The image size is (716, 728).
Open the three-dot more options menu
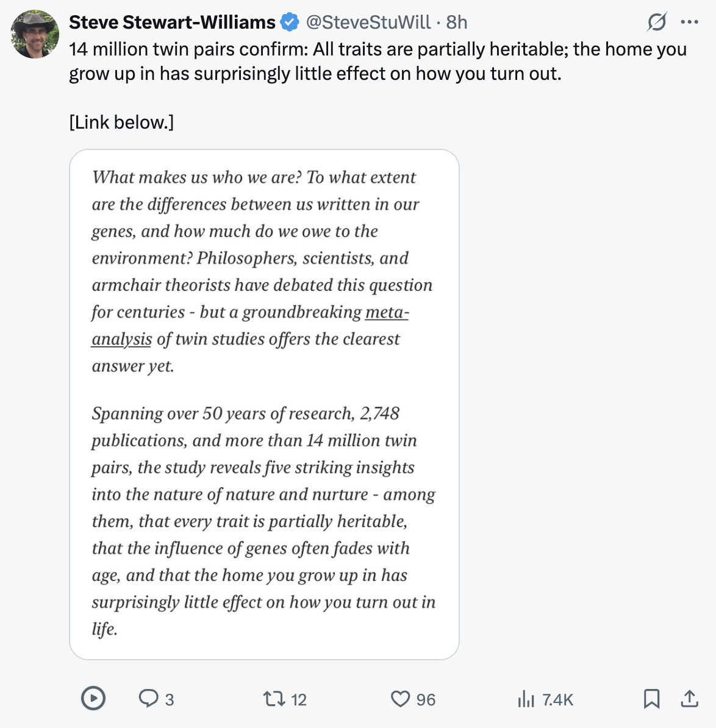pos(689,23)
